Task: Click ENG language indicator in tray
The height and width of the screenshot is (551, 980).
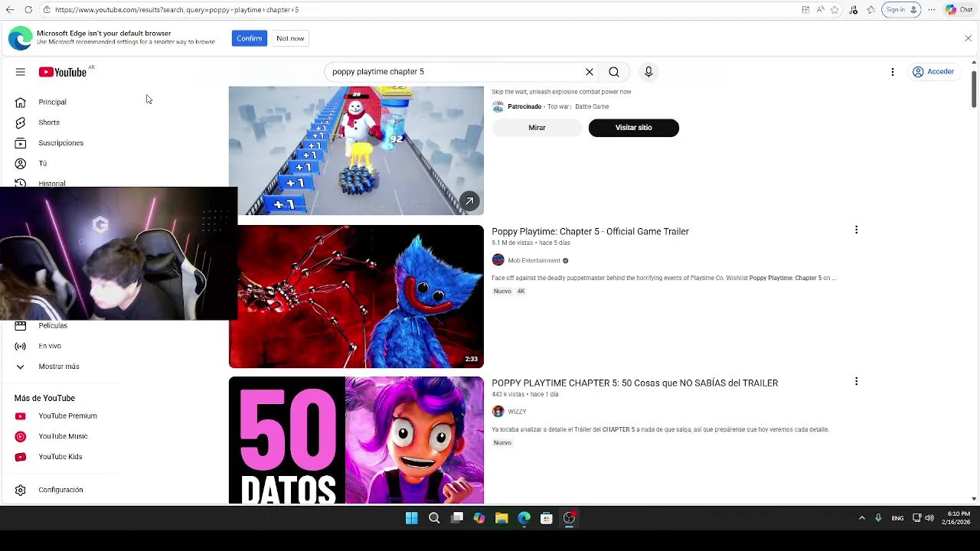Action: 897,518
